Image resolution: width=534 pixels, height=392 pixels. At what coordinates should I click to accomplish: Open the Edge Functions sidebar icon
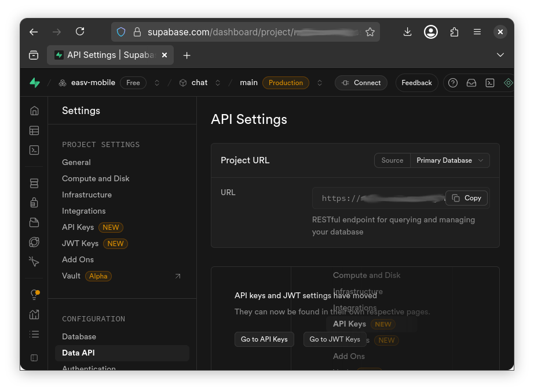(x=34, y=242)
